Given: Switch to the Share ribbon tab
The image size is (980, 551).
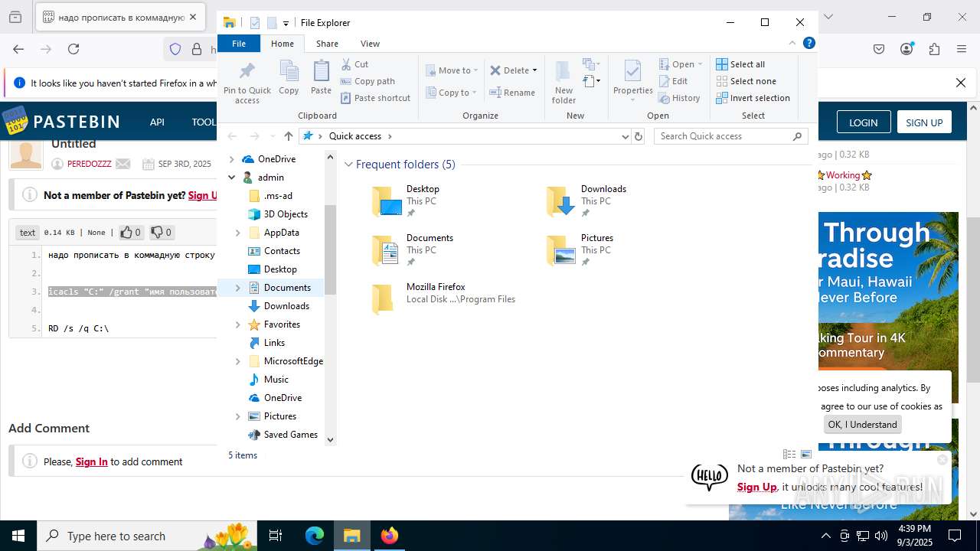Looking at the screenshot, I should click(327, 44).
